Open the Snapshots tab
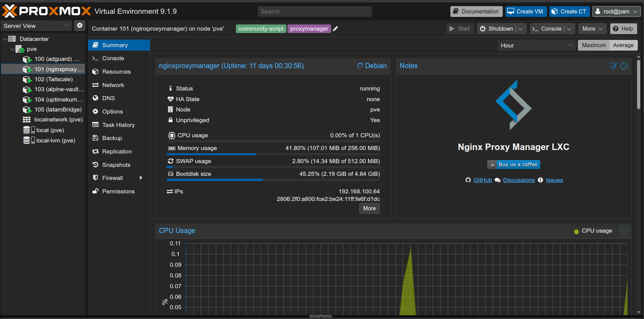This screenshot has width=644, height=319. point(119,165)
